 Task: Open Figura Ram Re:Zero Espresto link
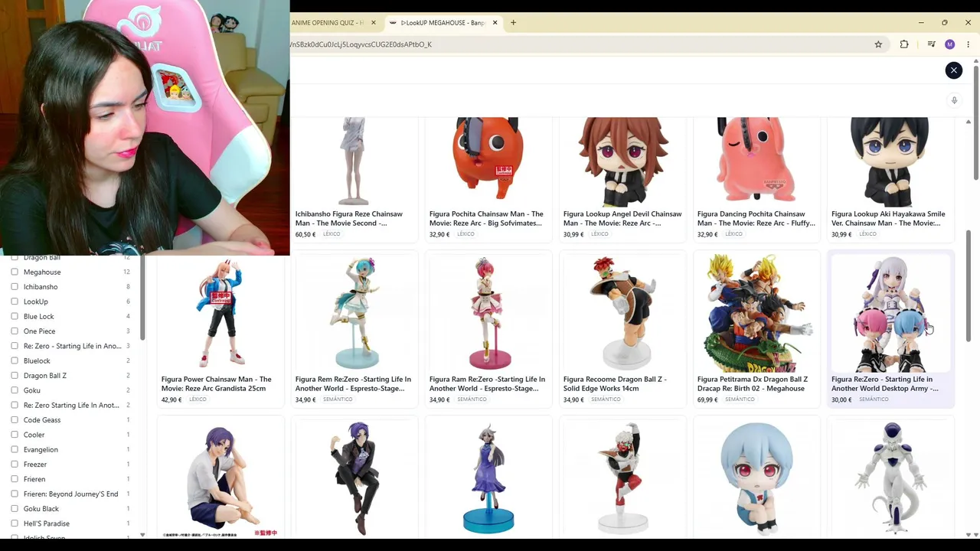(487, 384)
